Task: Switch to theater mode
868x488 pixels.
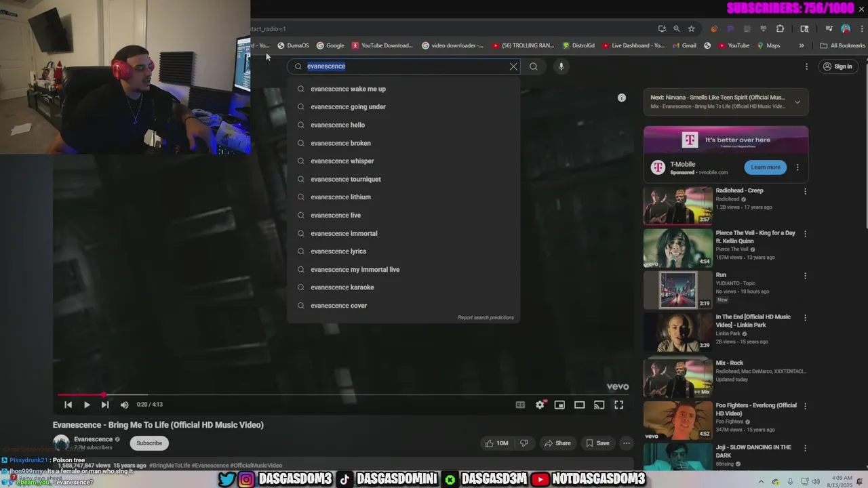Action: click(579, 405)
